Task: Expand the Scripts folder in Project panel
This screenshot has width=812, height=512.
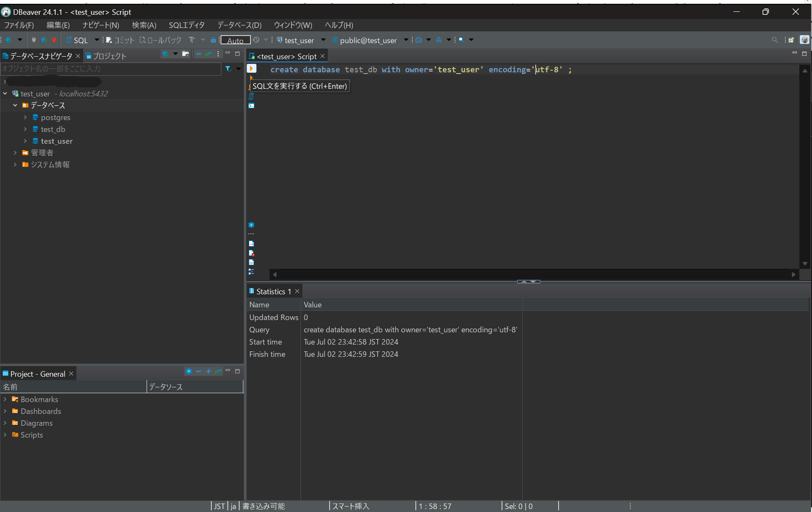Action: pyautogui.click(x=5, y=435)
